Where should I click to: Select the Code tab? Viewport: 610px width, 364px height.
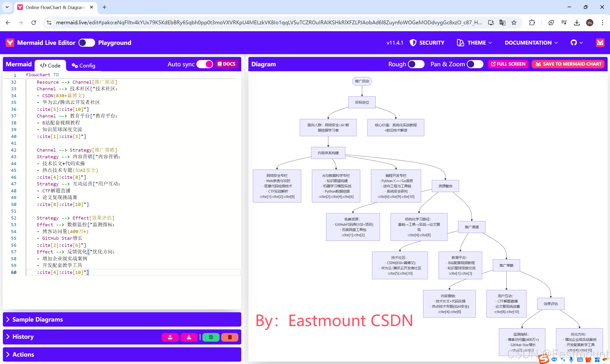point(50,66)
